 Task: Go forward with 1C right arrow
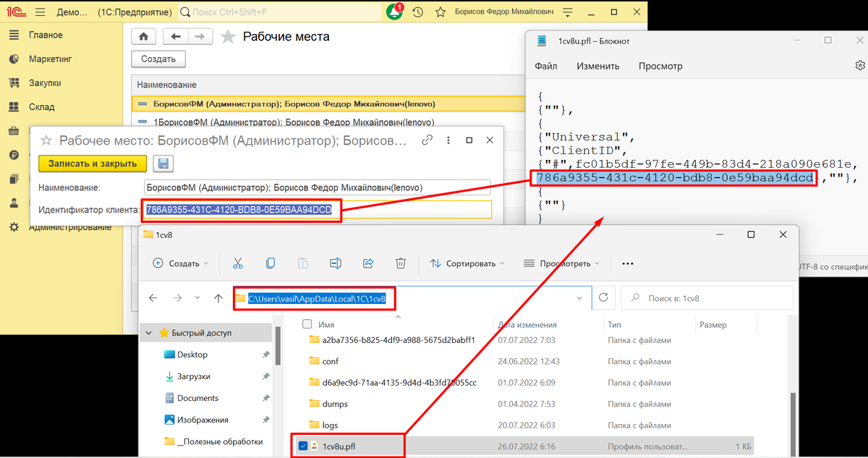[x=200, y=36]
